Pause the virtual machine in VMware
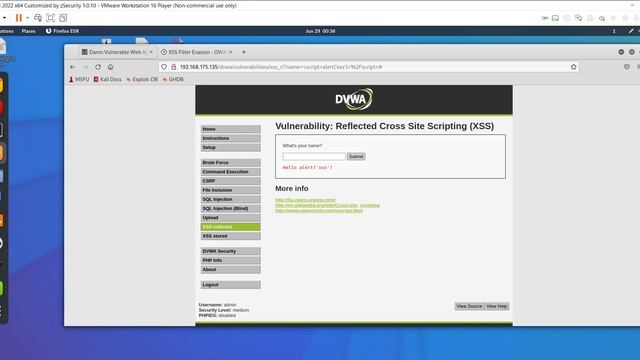640x360 pixels. click(x=18, y=18)
